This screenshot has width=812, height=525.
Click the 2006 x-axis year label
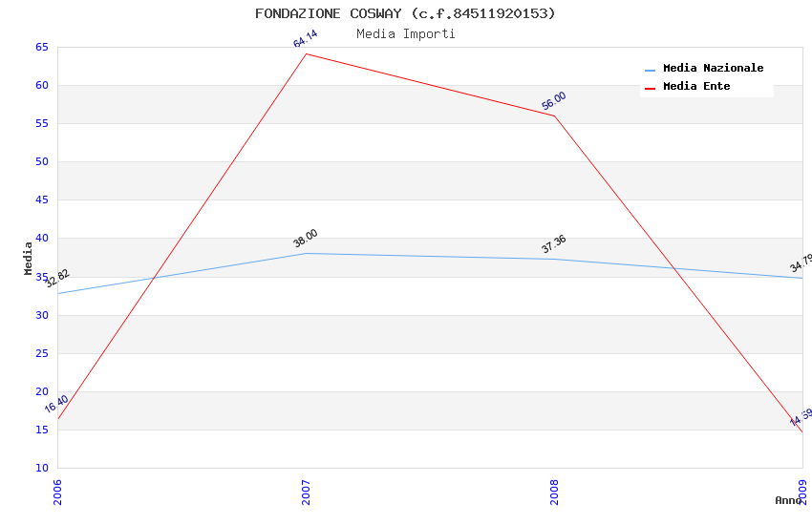tap(57, 492)
